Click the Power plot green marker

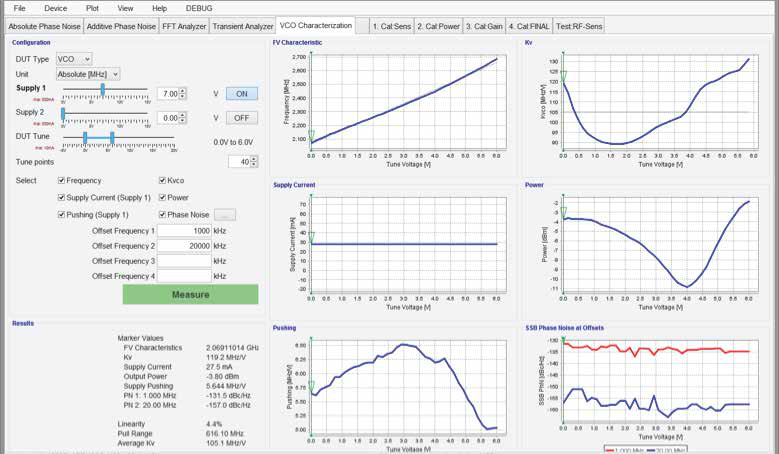563,213
